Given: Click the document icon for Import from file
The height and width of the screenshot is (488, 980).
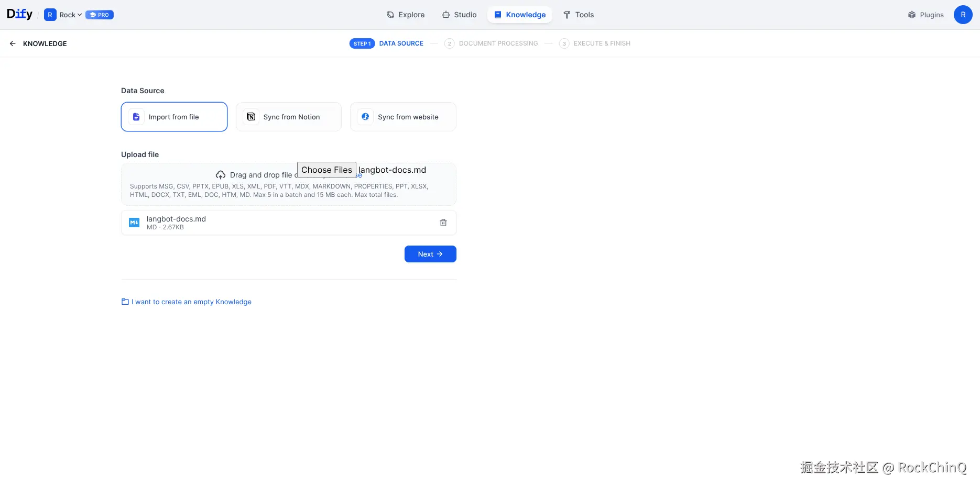Looking at the screenshot, I should point(136,117).
